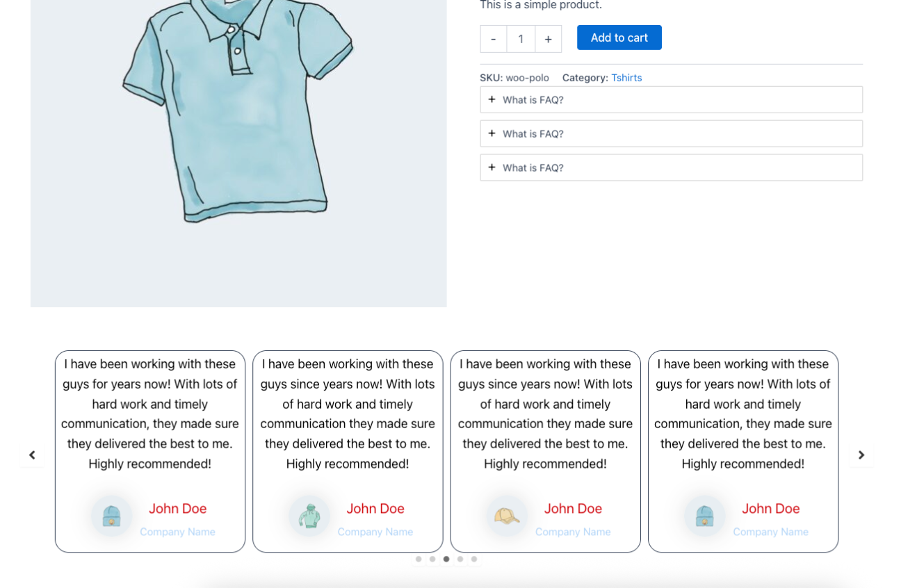This screenshot has height=588, width=917.
Task: Jump to the fourth carousel pagination dot
Action: pos(460,559)
